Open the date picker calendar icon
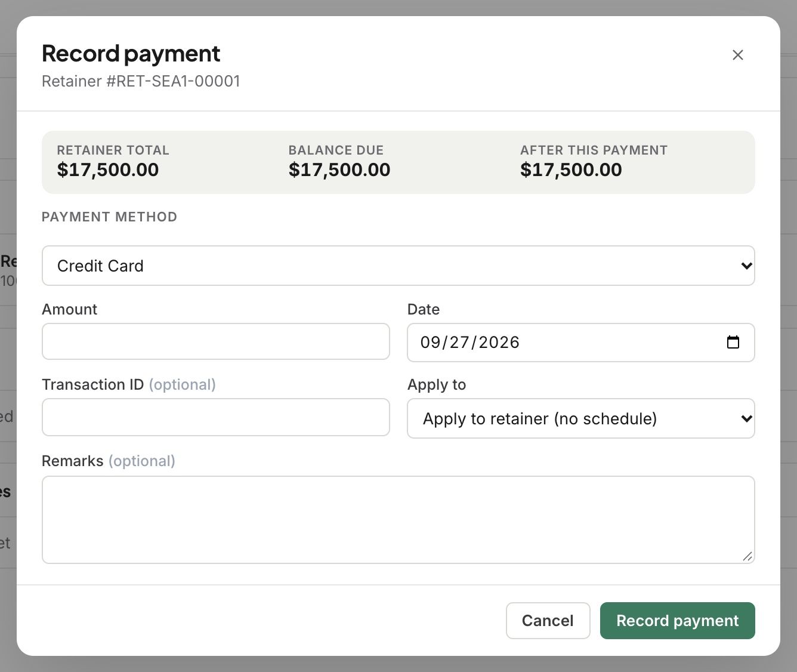Screen dimensions: 797x672 coord(733,342)
